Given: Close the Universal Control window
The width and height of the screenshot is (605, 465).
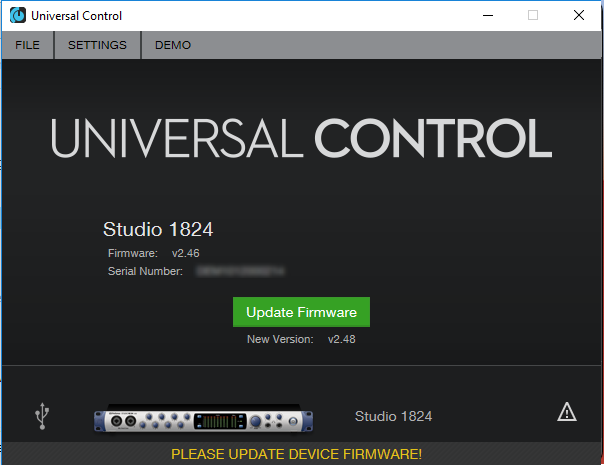Looking at the screenshot, I should [x=579, y=15].
